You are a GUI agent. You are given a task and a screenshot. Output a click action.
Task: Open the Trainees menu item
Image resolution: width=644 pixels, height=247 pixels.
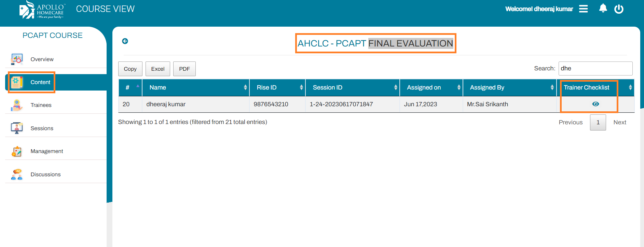coord(56,105)
